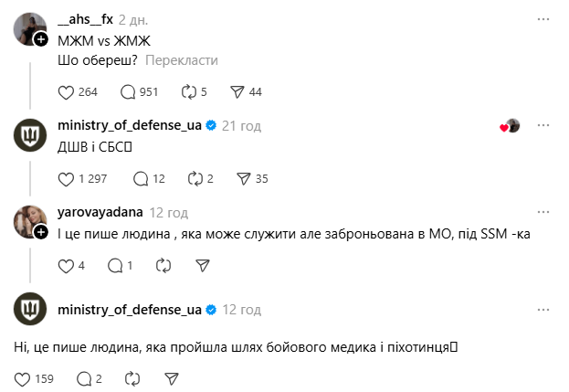Follow __ahs__fx via avatar plus badge
The height and width of the screenshot is (392, 569).
(40, 39)
